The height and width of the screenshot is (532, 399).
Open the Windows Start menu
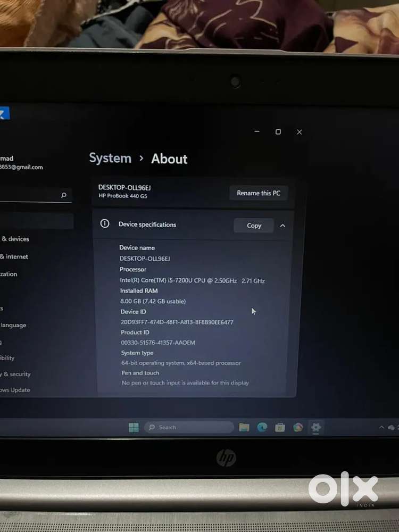(134, 428)
